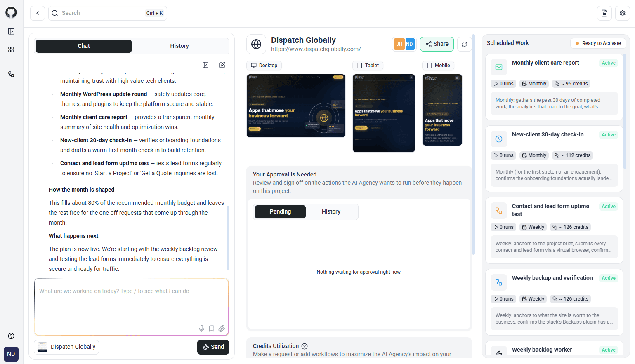This screenshot has height=364, width=635.
Task: Click 0 runs chip on Weekly backup and verification
Action: point(503,299)
